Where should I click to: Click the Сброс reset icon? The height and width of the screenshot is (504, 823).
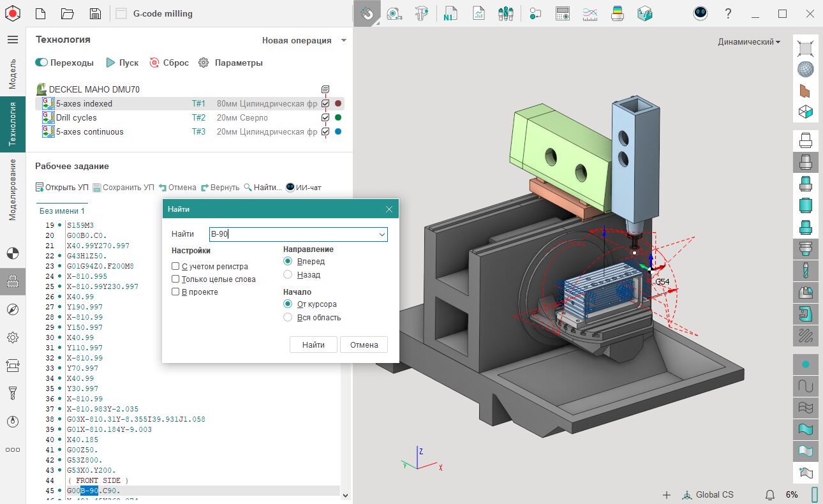[x=154, y=63]
